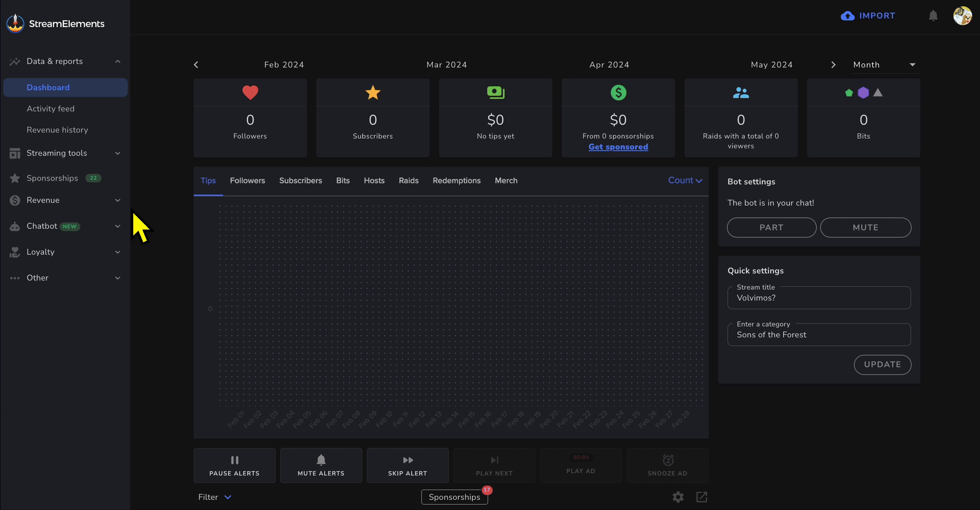Skip the current alert
This screenshot has width=980, height=510.
(x=408, y=465)
